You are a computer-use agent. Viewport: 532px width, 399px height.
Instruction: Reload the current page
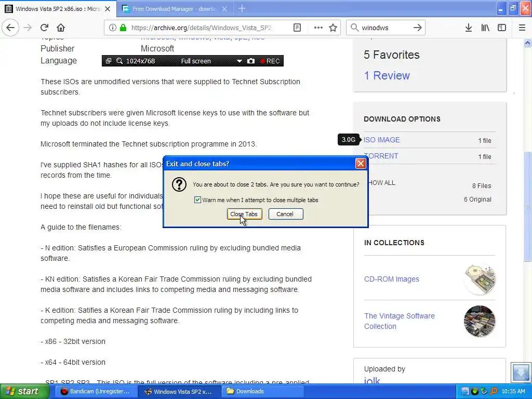click(44, 28)
